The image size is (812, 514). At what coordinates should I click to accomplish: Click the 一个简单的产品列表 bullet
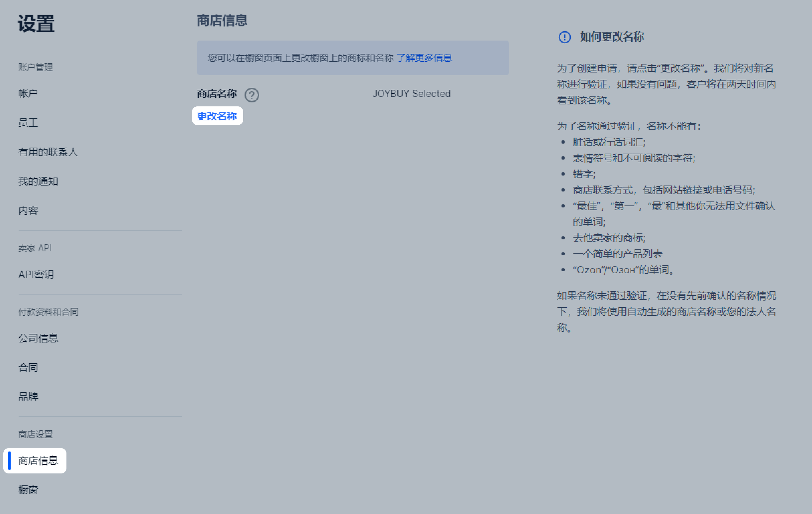pos(618,254)
